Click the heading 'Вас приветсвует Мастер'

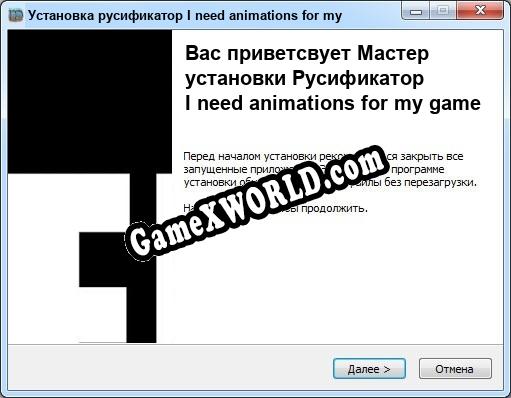(307, 53)
